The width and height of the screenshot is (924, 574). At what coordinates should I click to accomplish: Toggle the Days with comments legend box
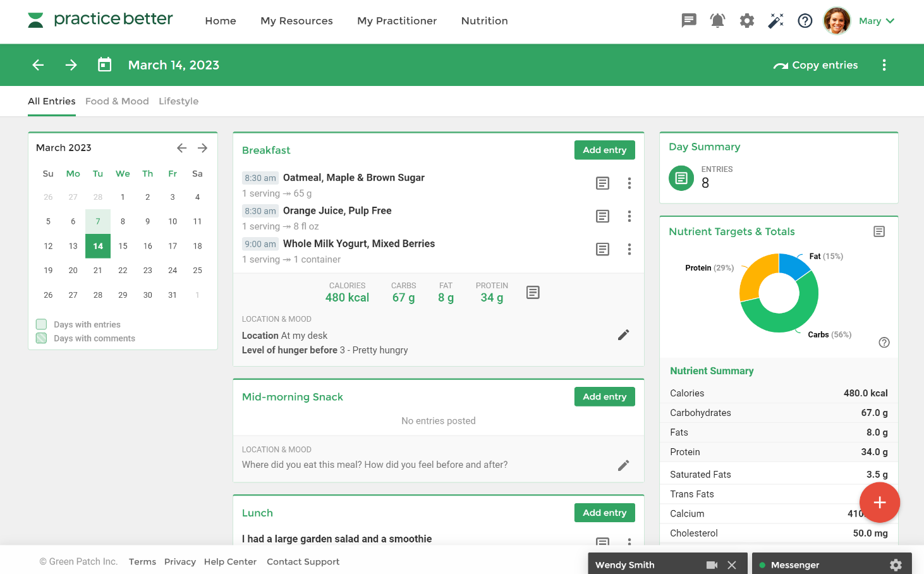(x=42, y=338)
